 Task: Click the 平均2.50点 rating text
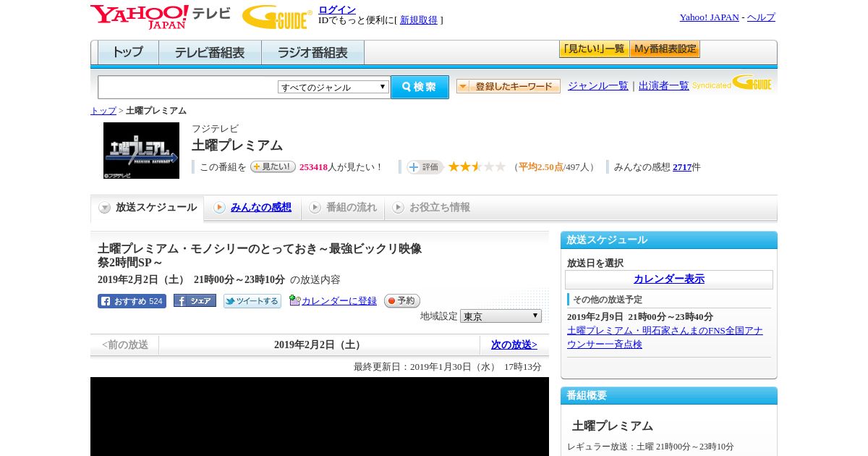tap(540, 167)
